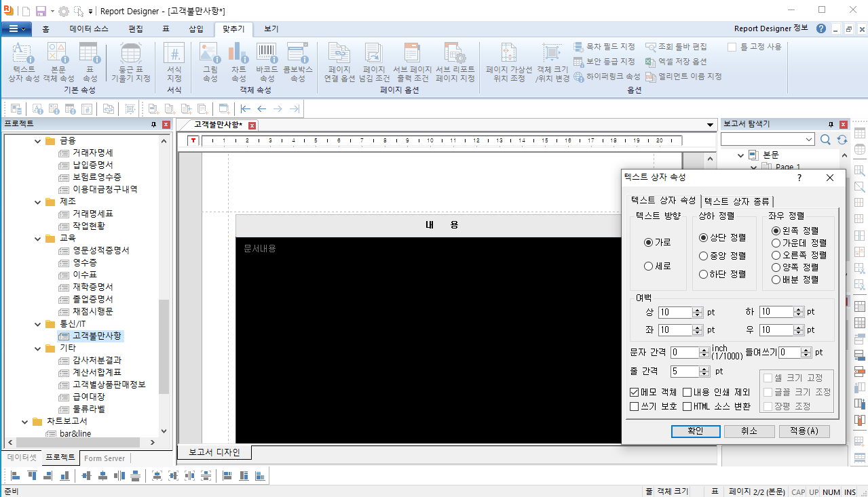Open 그림 속성 ribbon icon
868x497 pixels.
click(x=210, y=62)
